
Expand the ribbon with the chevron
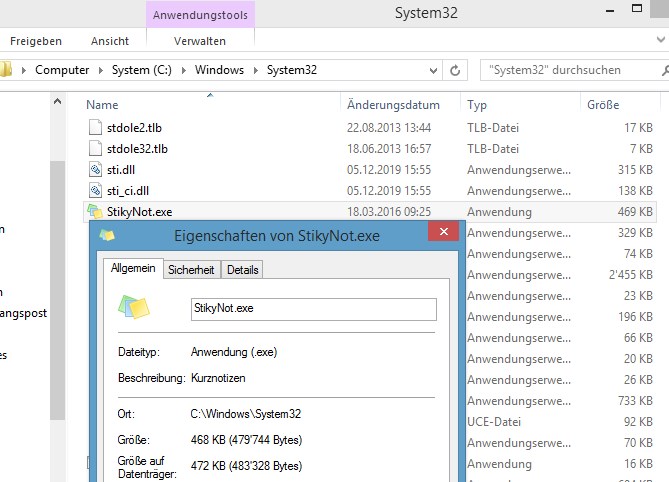(661, 40)
